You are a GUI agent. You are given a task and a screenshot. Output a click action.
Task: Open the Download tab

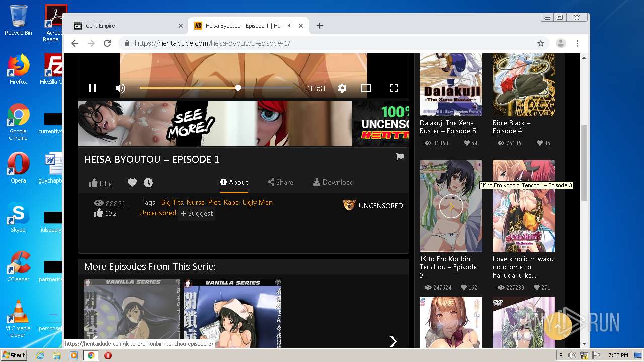tap(333, 182)
